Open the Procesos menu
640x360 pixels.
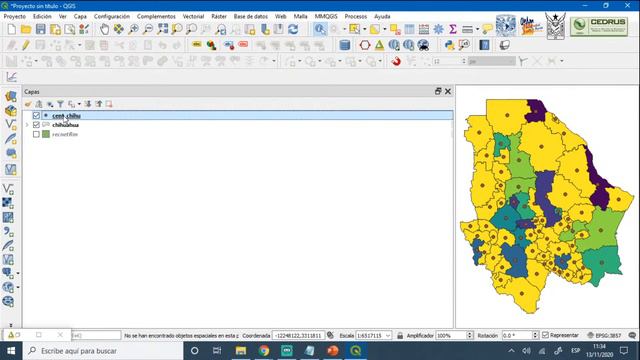point(356,16)
